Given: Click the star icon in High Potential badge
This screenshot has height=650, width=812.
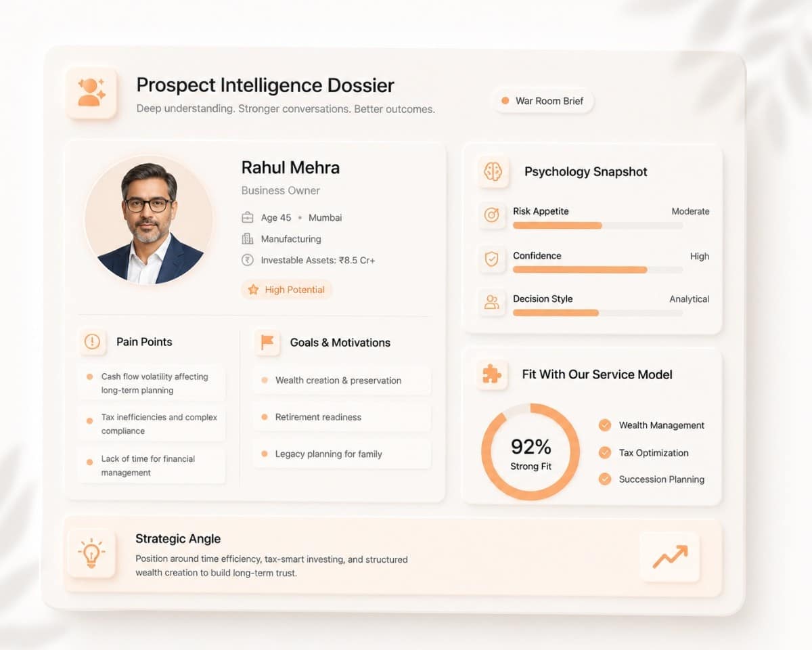Looking at the screenshot, I should coord(253,290).
